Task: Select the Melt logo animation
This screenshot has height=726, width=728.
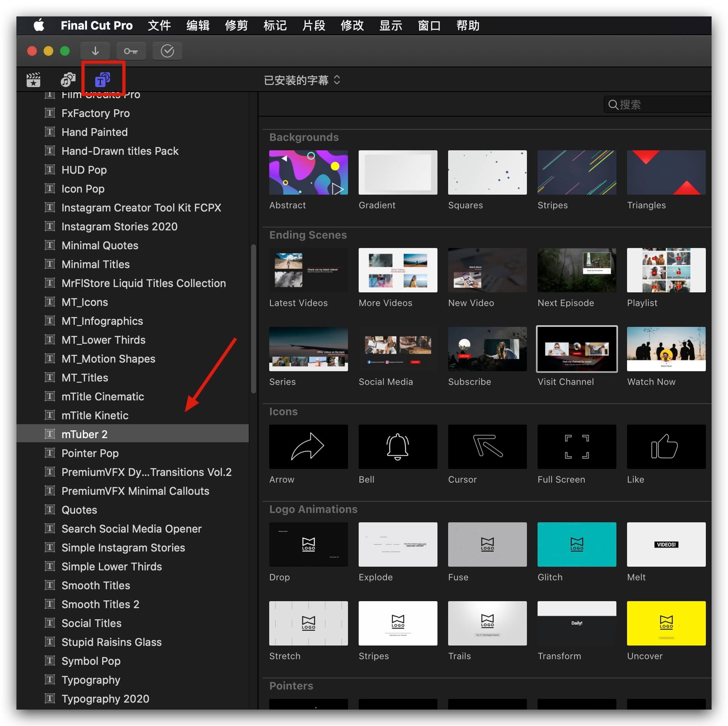Action: pyautogui.click(x=666, y=544)
